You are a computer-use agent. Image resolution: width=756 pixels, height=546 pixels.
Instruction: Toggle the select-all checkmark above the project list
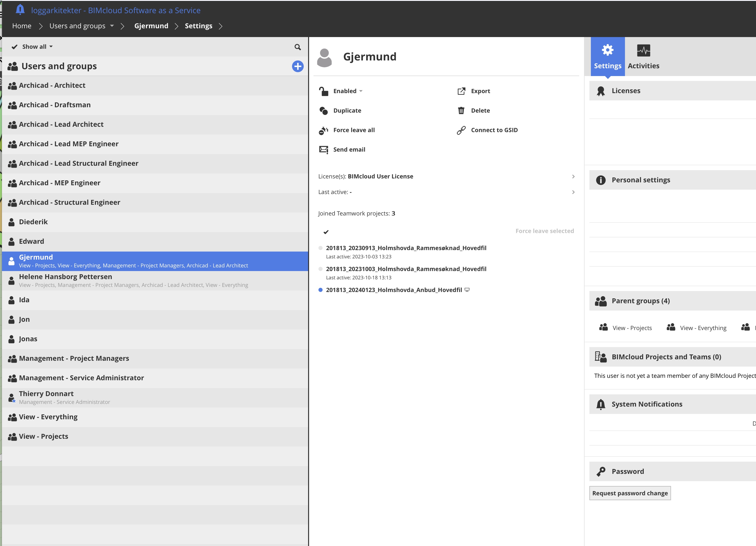click(x=326, y=232)
